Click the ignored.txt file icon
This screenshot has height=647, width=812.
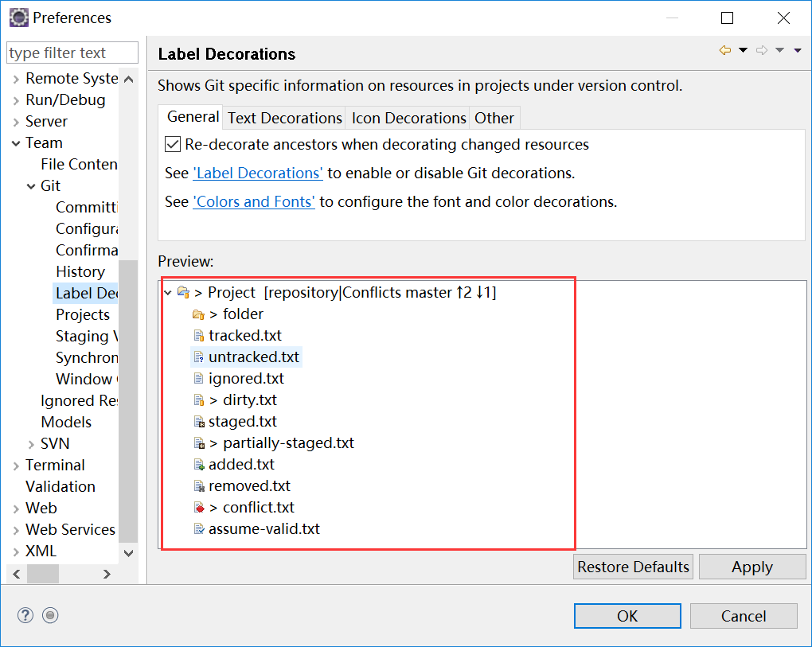coord(198,378)
